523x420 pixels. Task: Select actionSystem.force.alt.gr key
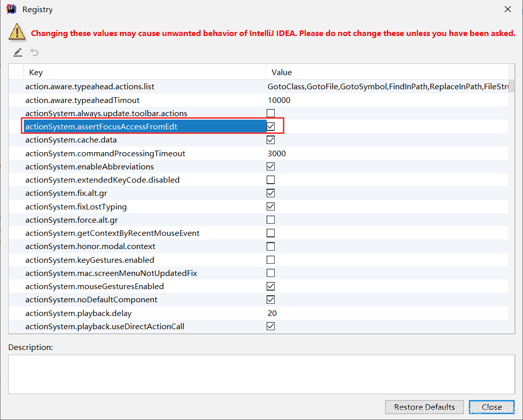click(x=72, y=220)
